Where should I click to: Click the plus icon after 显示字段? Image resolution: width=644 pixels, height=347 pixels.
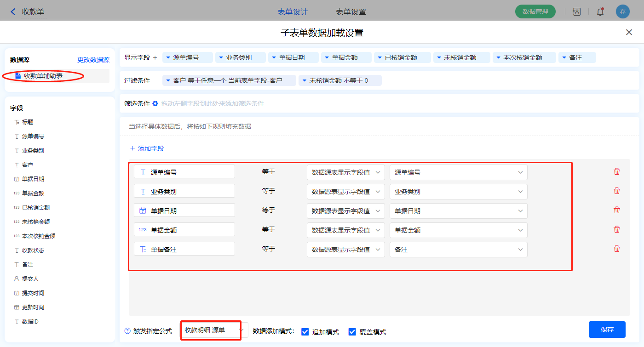(155, 57)
